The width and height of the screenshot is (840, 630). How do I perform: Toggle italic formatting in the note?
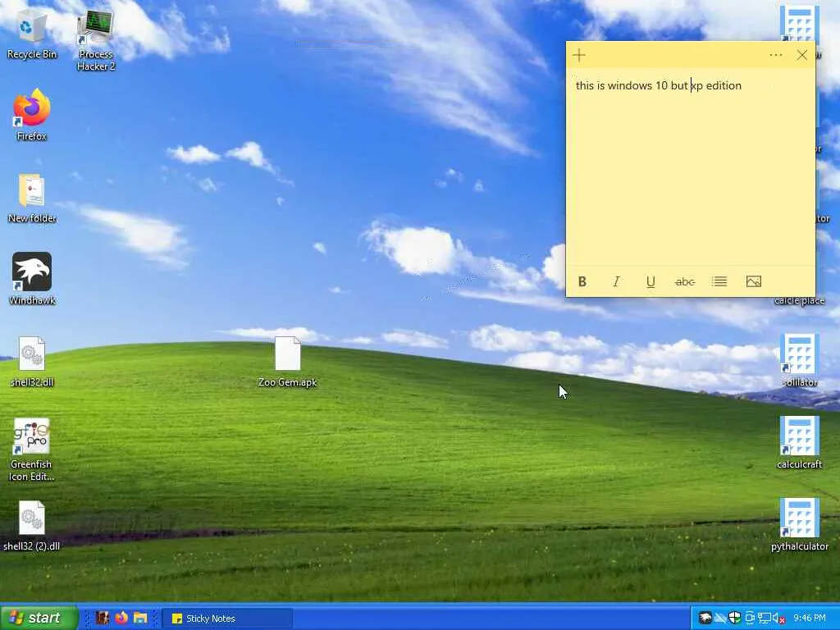[x=617, y=282]
